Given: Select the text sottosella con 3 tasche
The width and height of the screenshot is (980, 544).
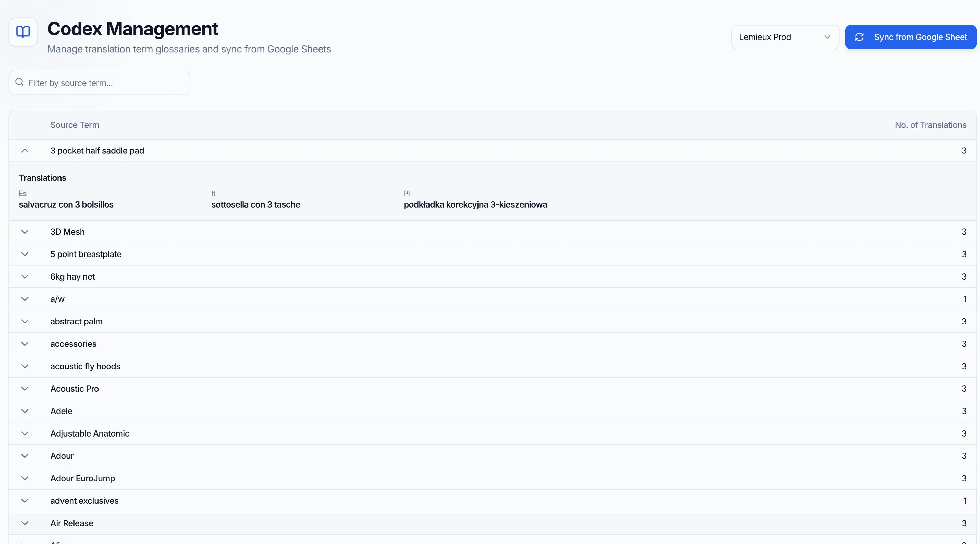Looking at the screenshot, I should coord(256,205).
